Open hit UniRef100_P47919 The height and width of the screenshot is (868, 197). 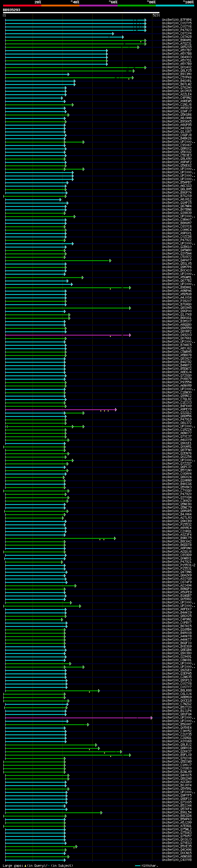177,419
